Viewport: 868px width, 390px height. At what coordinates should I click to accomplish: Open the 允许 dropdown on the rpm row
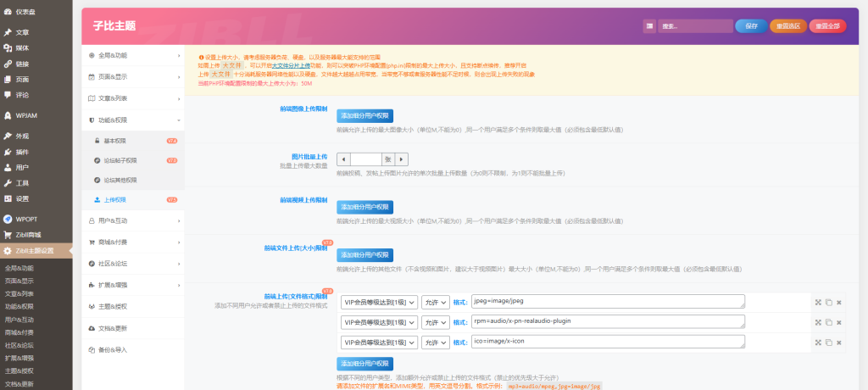tap(435, 322)
